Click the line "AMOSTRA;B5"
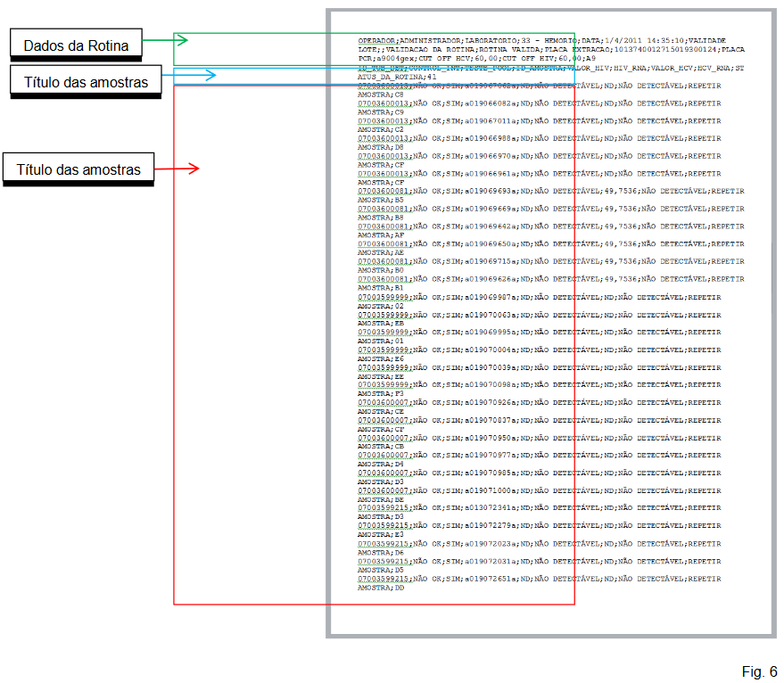Image resolution: width=784 pixels, height=683 pixels. [381, 200]
